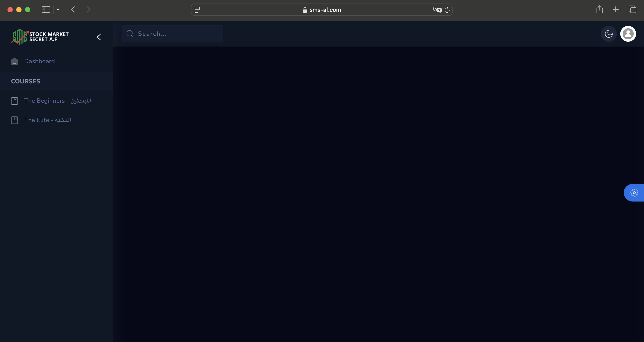644x342 pixels.
Task: Open user profile avatar icon
Action: [628, 34]
